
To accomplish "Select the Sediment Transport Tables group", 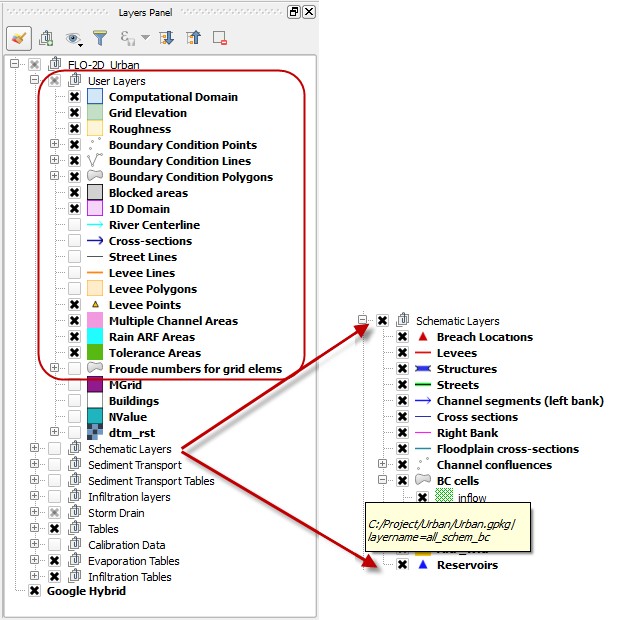I will pos(151,481).
